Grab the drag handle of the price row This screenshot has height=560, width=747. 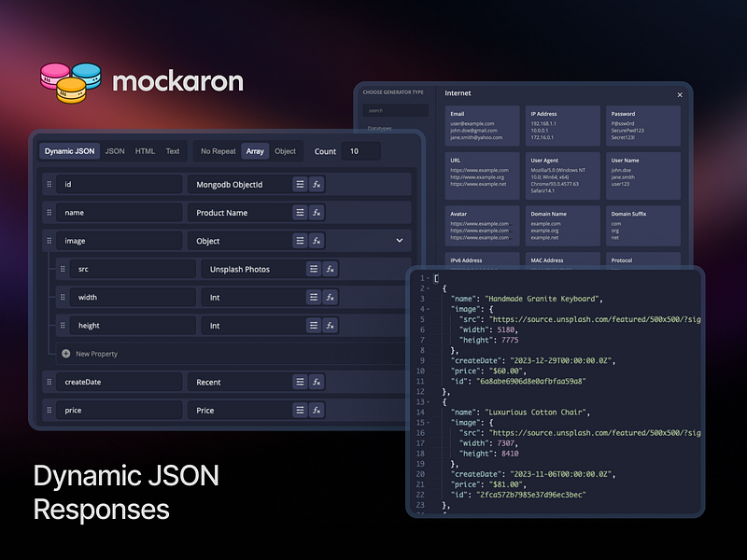coord(49,410)
